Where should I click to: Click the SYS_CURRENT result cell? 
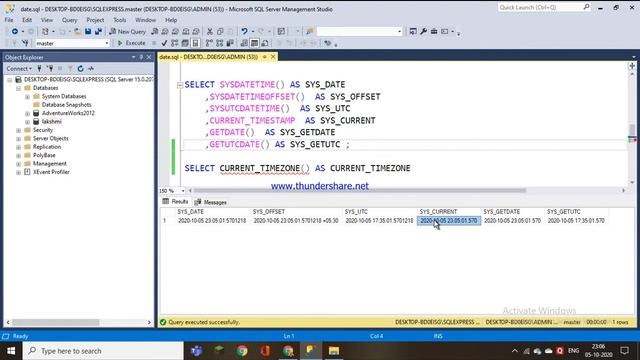coord(449,221)
